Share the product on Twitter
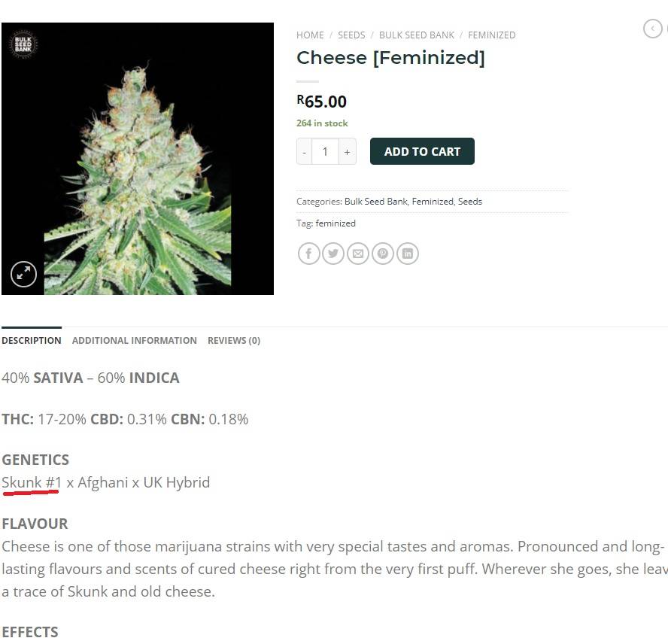The width and height of the screenshot is (668, 644). (x=333, y=254)
